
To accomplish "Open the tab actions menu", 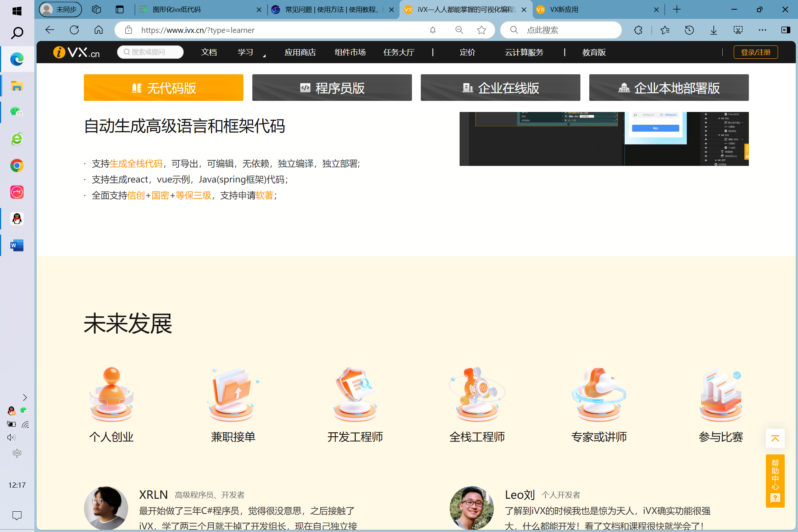I will (x=120, y=10).
